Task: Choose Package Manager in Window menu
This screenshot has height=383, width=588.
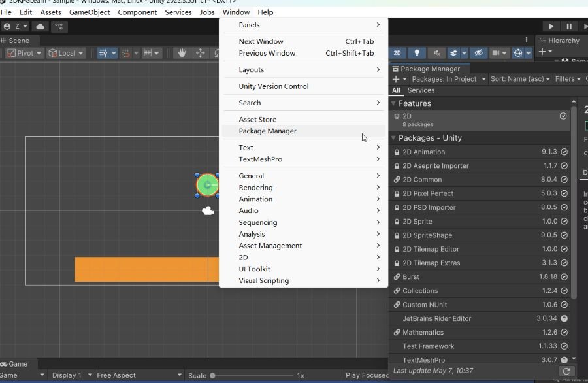Action: pos(303,131)
